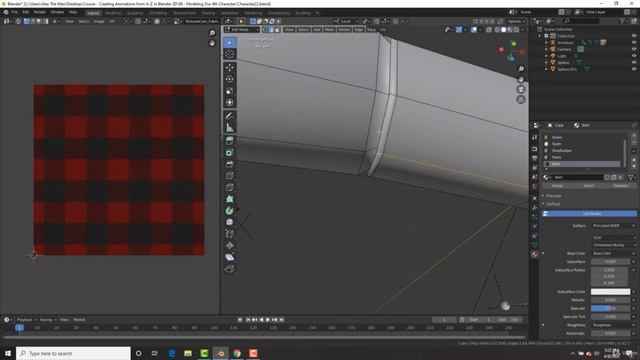This screenshot has height=360, width=640.
Task: Activate the Cursor tool
Action: click(230, 54)
